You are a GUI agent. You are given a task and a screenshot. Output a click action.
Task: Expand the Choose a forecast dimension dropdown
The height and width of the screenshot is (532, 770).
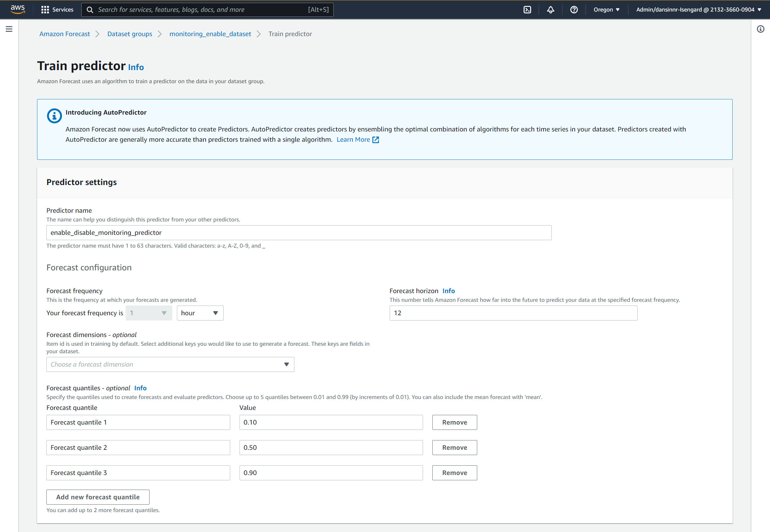170,364
